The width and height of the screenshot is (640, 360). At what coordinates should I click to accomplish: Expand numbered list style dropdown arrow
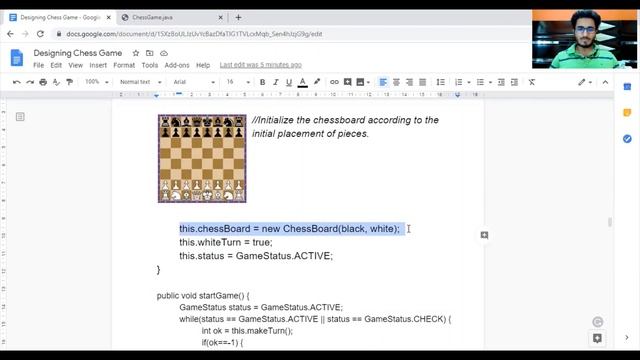tap(469, 82)
